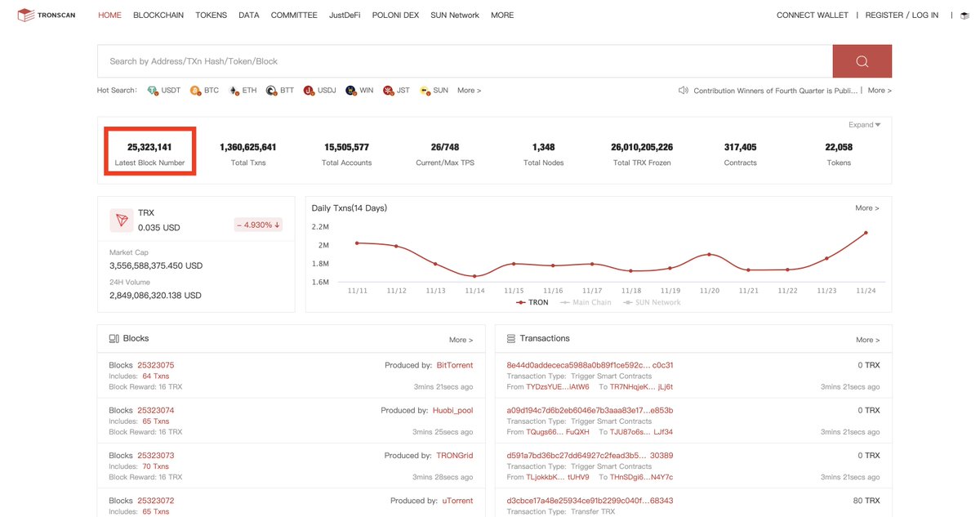Toggle Main Chain series in legend
Screen dimensions: 980x517
click(586, 302)
